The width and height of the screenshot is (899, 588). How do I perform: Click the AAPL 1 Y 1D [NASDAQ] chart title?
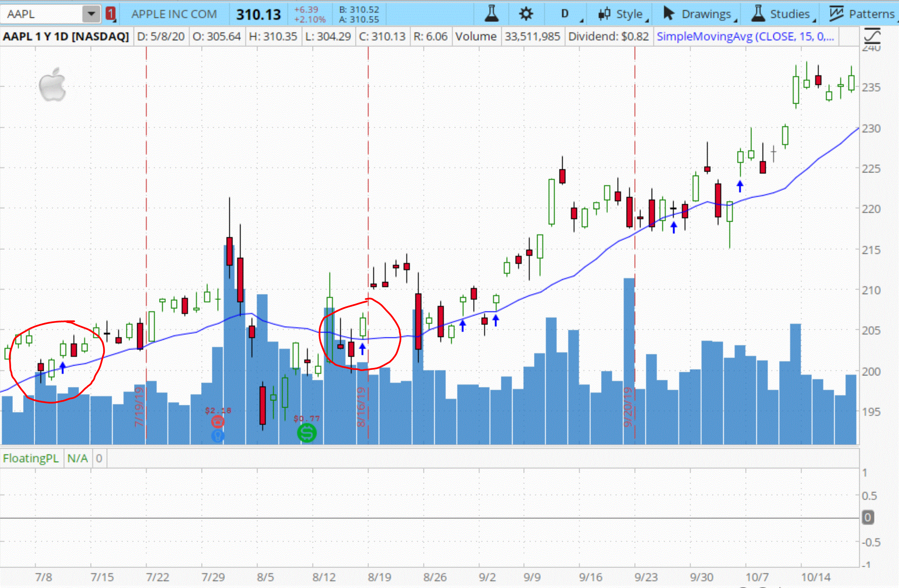point(66,37)
